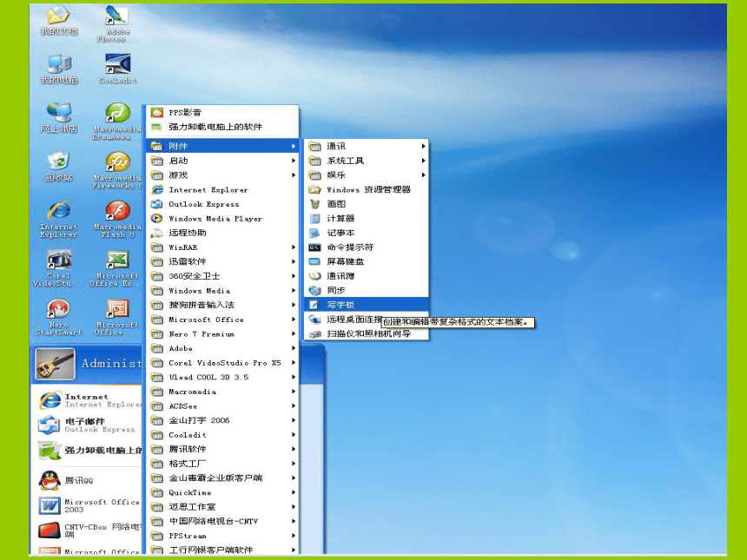Open Microsoft Office PowerPoint desktop shortcut
The image size is (747, 560).
(x=116, y=317)
